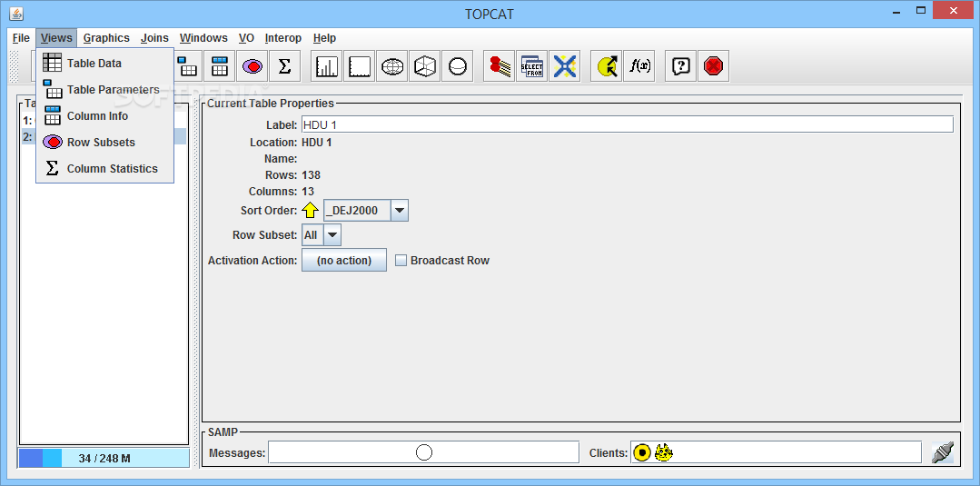Screen dimensions: 980x486
Task: Open the help question mark icon
Action: tap(680, 66)
